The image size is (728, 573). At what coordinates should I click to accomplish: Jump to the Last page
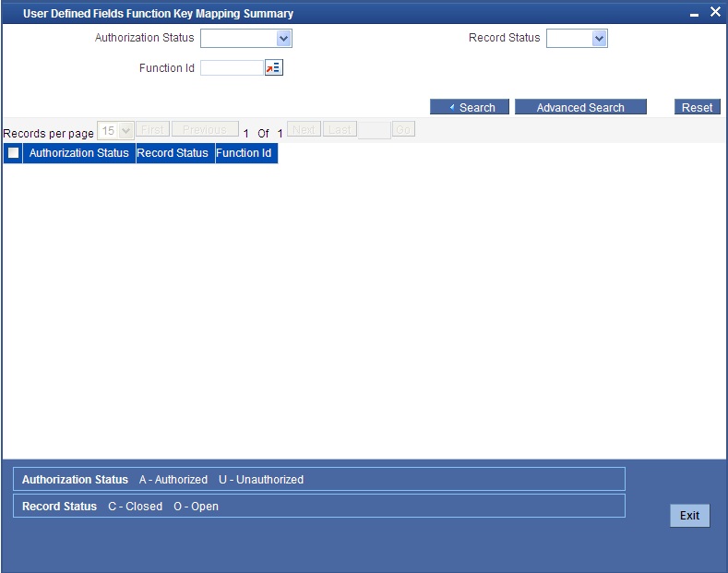tap(340, 129)
